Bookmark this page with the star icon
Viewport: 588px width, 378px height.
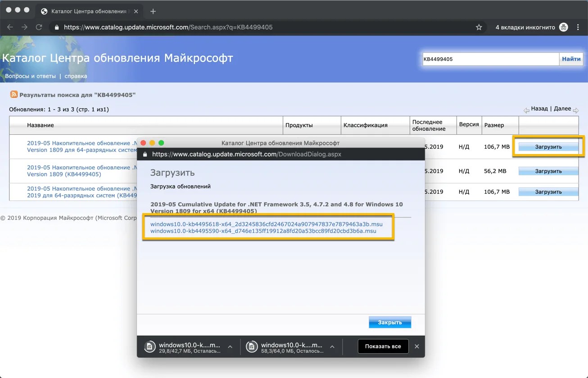(479, 27)
